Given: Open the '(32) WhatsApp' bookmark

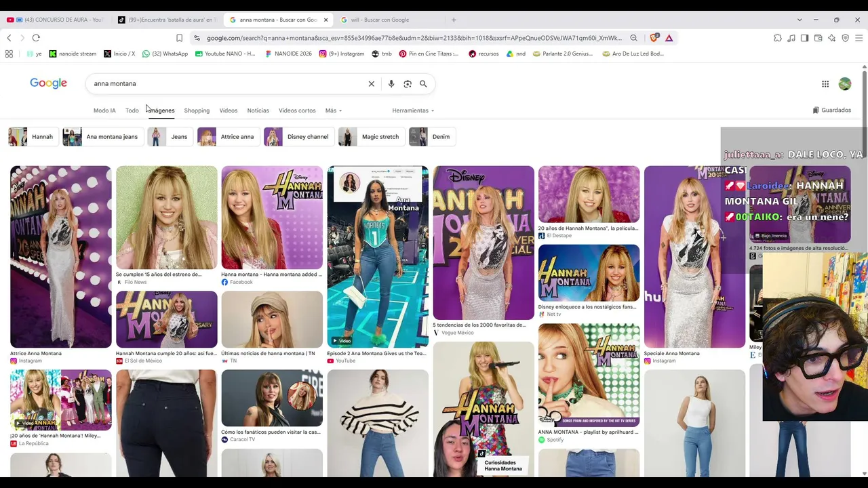Looking at the screenshot, I should click(x=165, y=54).
